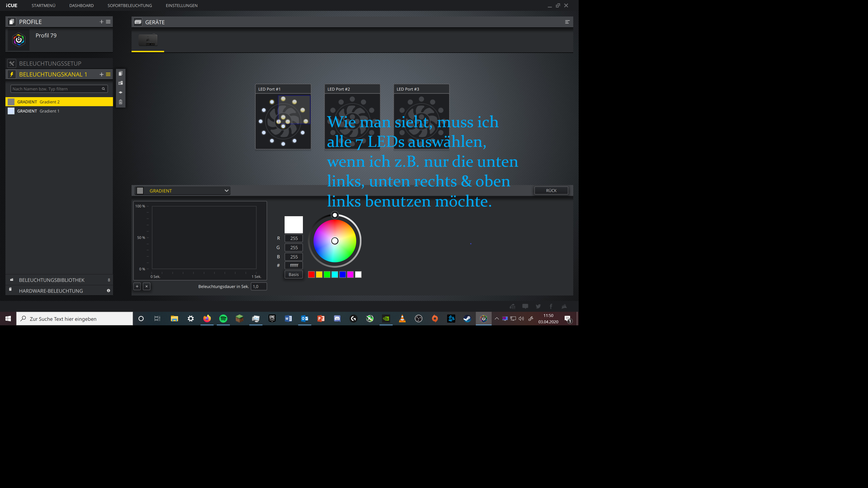Open the Einstellungen menu
This screenshot has height=488, width=868.
click(x=182, y=5)
